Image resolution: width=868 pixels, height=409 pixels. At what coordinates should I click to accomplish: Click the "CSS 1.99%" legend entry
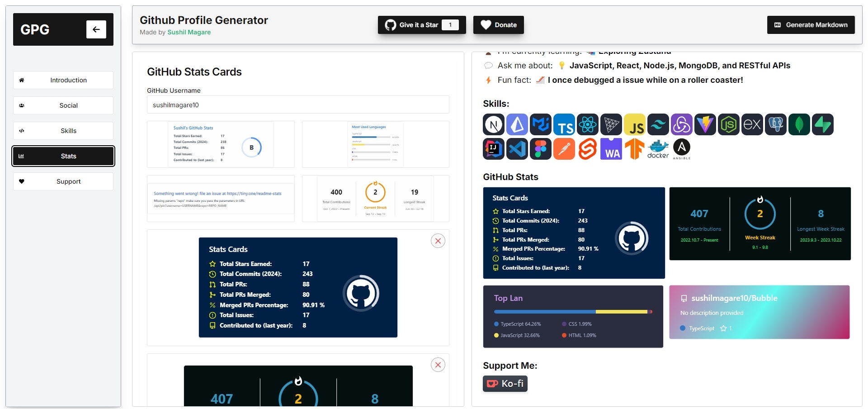[577, 324]
